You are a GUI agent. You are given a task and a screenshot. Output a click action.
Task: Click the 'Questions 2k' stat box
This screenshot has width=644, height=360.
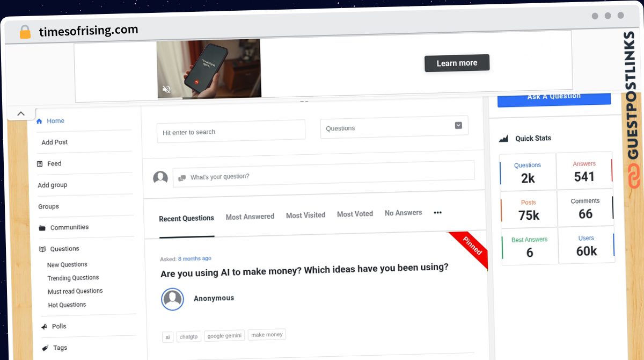(x=528, y=172)
